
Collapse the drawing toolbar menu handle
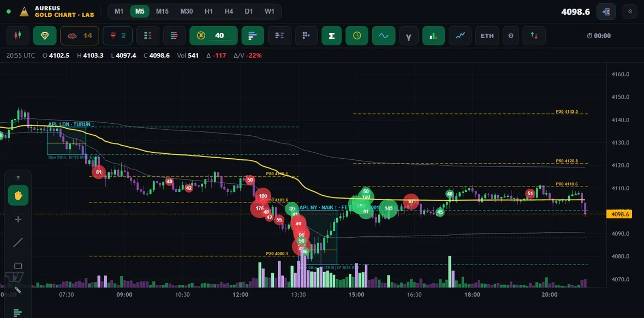(x=17, y=178)
